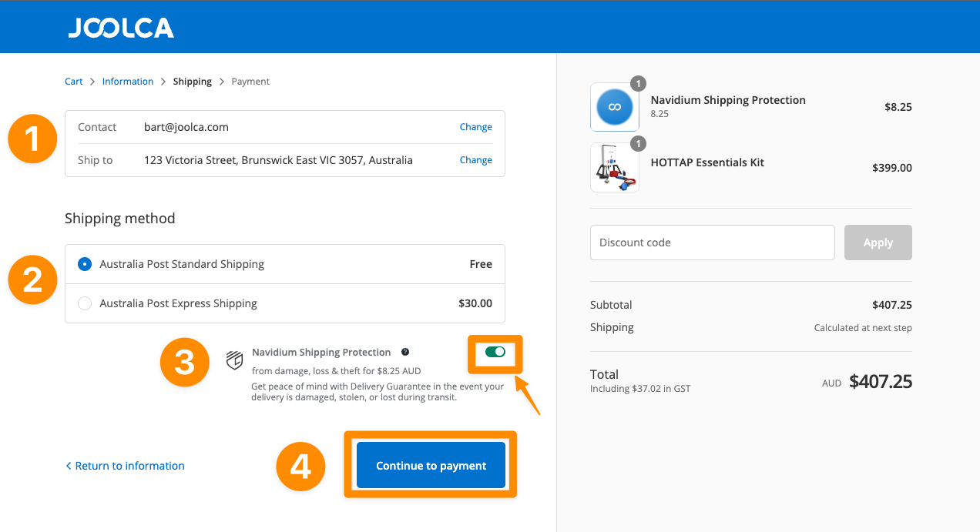This screenshot has width=980, height=532.
Task: Open the Navidium Shipping Protection help tooltip icon
Action: pyautogui.click(x=405, y=352)
